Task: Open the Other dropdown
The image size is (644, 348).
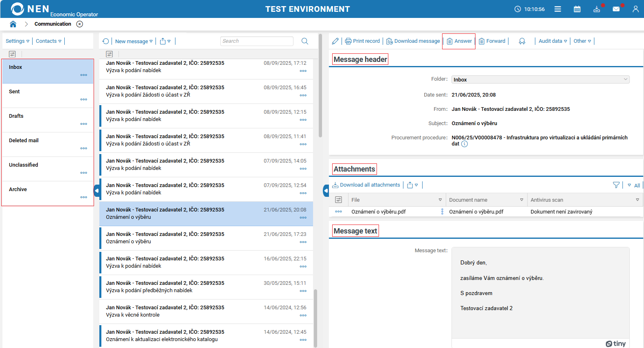Action: 582,41
